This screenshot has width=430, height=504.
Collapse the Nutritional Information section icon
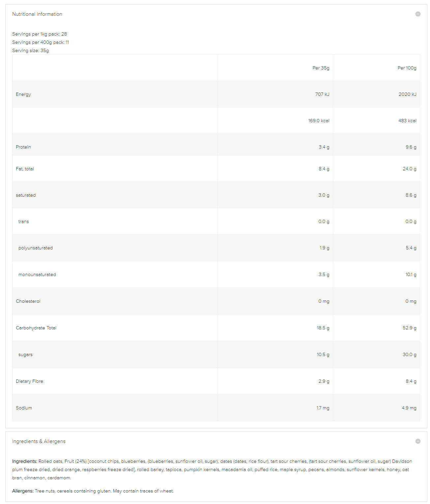[x=418, y=14]
